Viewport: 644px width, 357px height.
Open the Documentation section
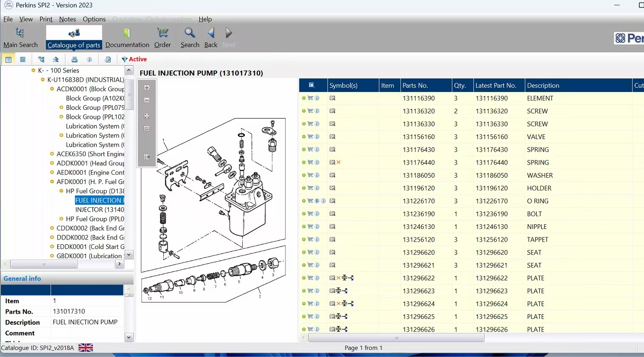(x=127, y=37)
